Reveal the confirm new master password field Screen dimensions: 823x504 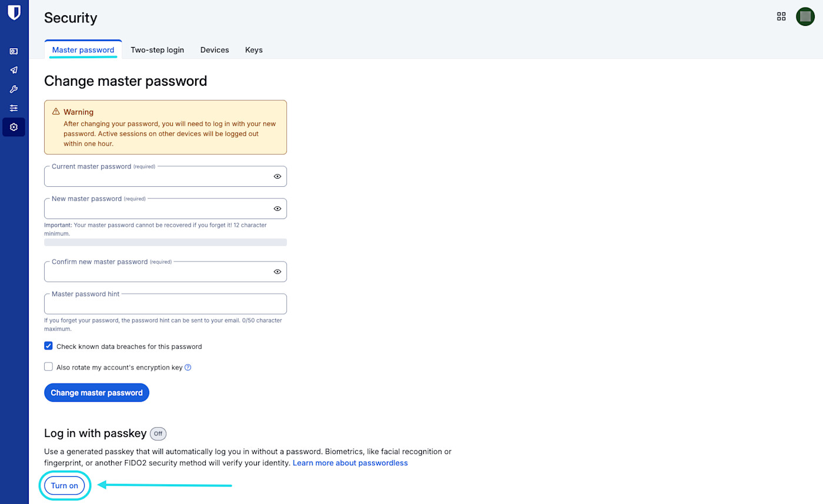pos(277,271)
